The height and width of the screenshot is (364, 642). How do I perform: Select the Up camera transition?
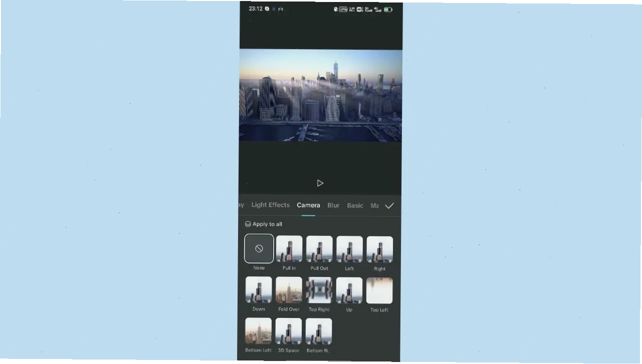pos(349,290)
